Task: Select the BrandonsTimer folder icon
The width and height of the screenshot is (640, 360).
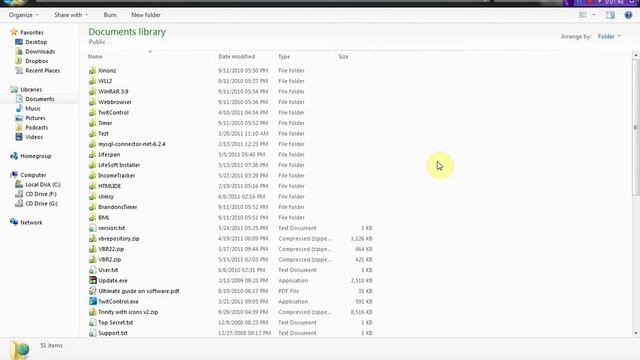Action: click(93, 207)
